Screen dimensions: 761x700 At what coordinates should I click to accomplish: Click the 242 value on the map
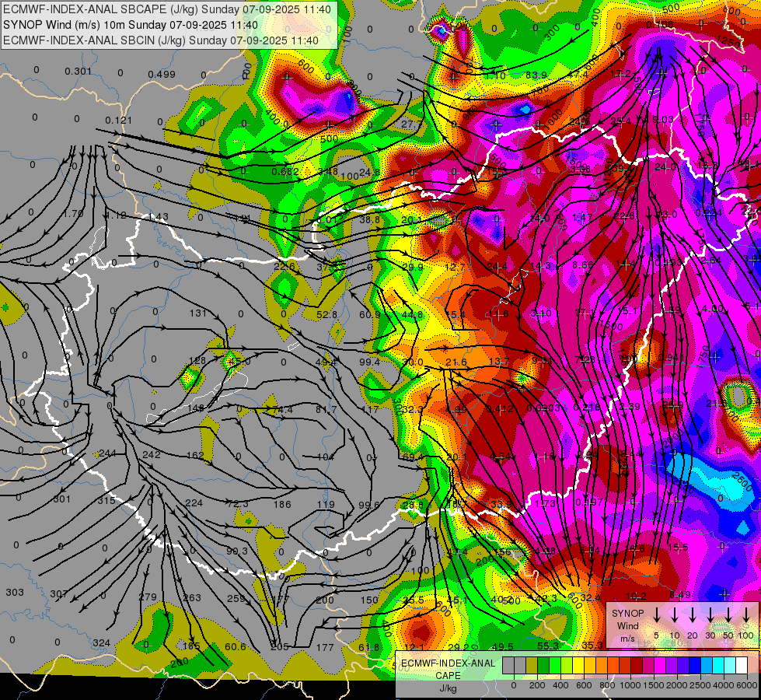tap(152, 455)
